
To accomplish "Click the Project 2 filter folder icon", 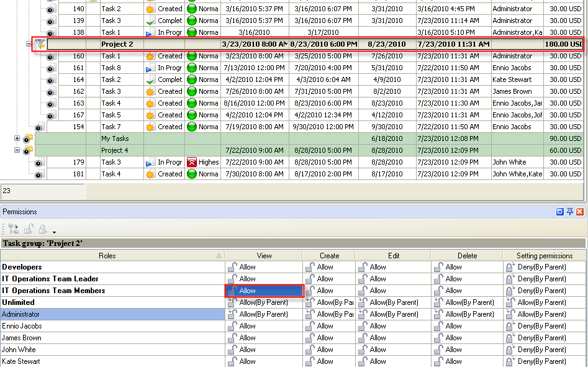I will 40,44.
